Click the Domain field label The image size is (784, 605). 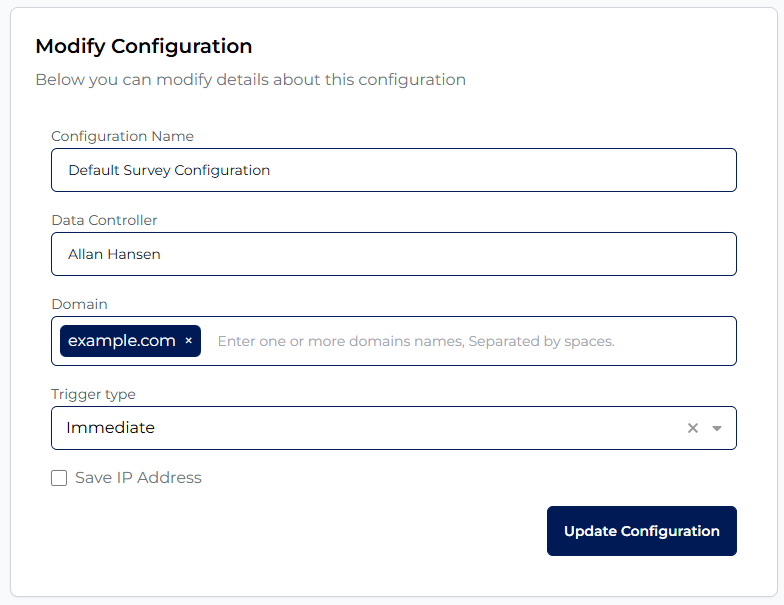click(x=79, y=304)
